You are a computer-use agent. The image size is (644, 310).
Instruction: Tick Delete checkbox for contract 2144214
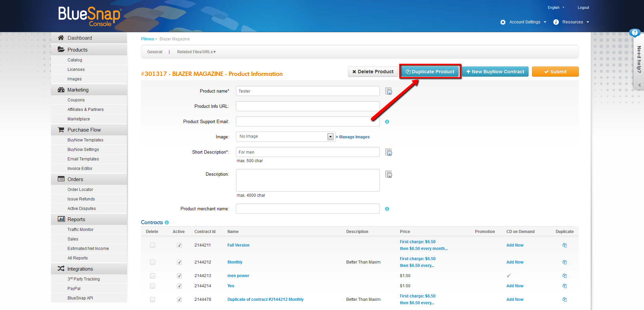coord(152,286)
